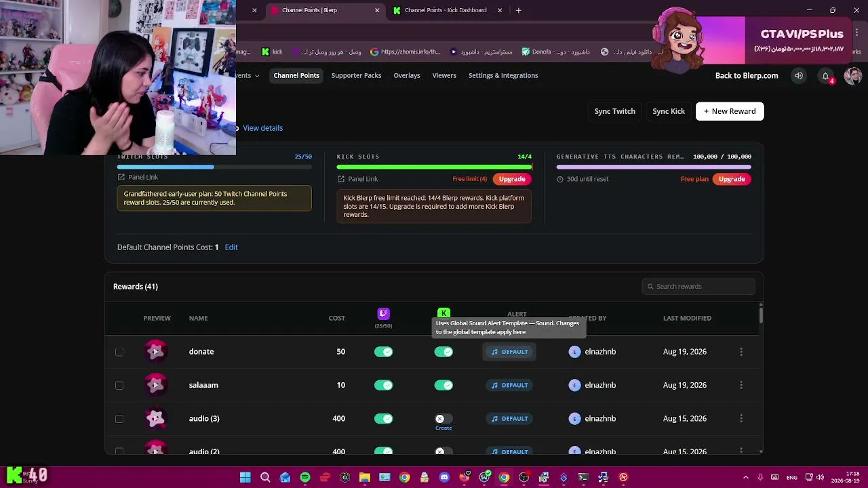Edit the default channel points cost
The height and width of the screenshot is (488, 868).
(x=231, y=247)
